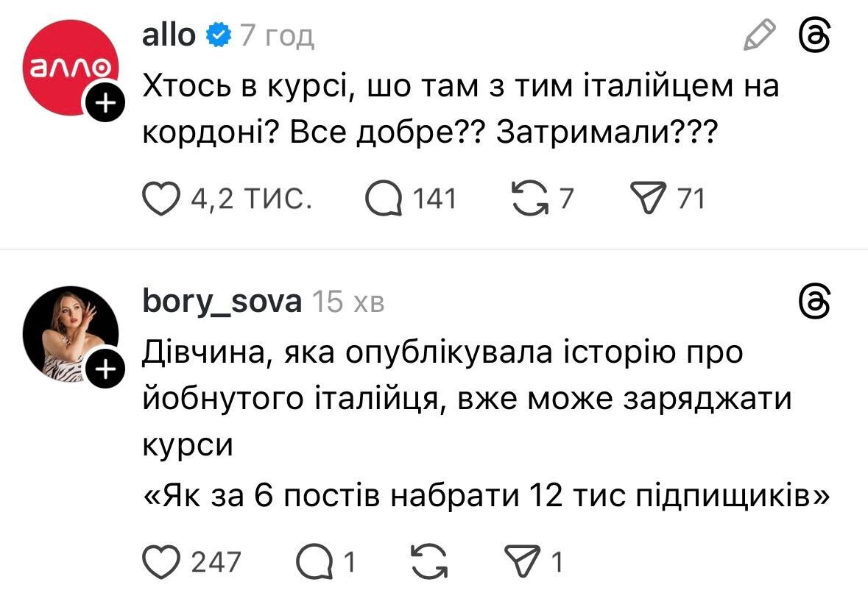Open the bory_sova username profile link

(221, 302)
